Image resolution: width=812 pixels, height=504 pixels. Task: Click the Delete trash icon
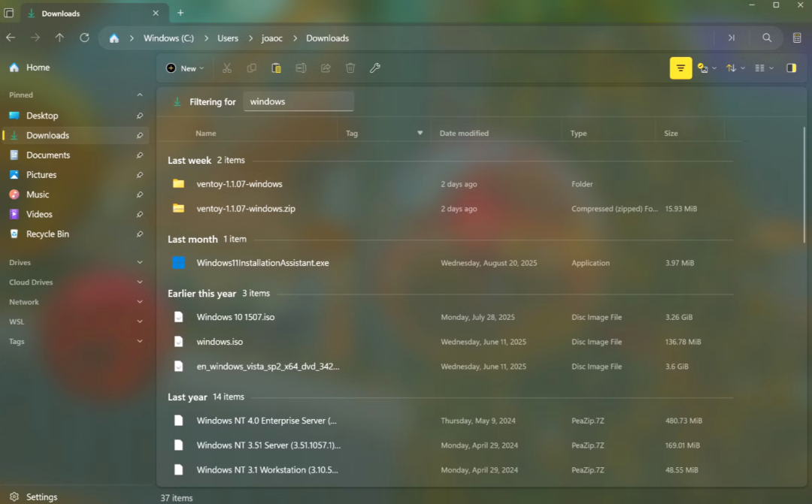coord(350,68)
